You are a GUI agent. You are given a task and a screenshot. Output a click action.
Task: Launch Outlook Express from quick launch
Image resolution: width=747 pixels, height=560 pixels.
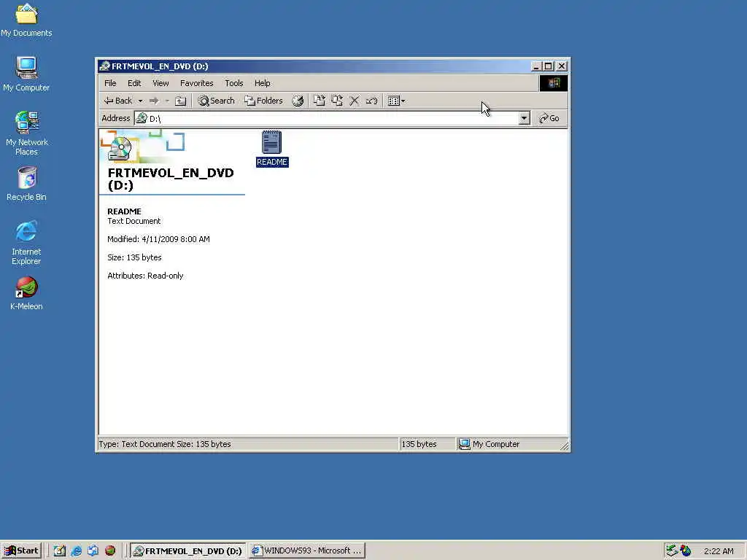tap(93, 551)
